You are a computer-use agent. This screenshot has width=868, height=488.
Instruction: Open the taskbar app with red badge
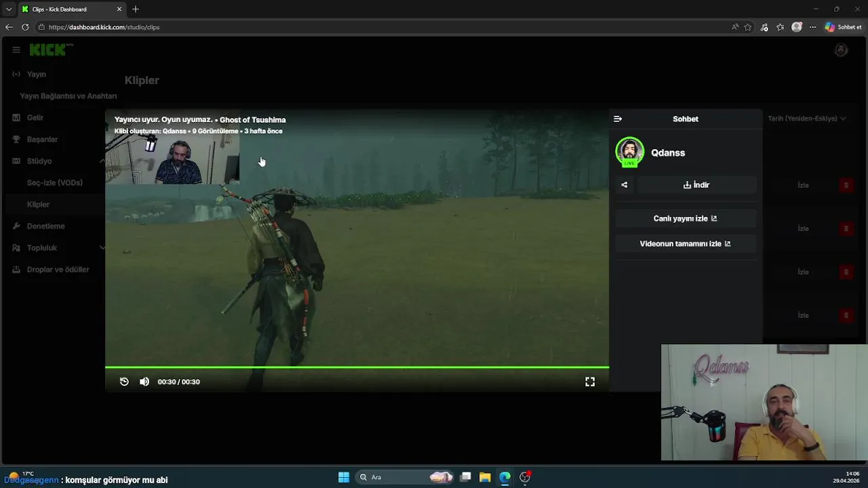pos(525,477)
